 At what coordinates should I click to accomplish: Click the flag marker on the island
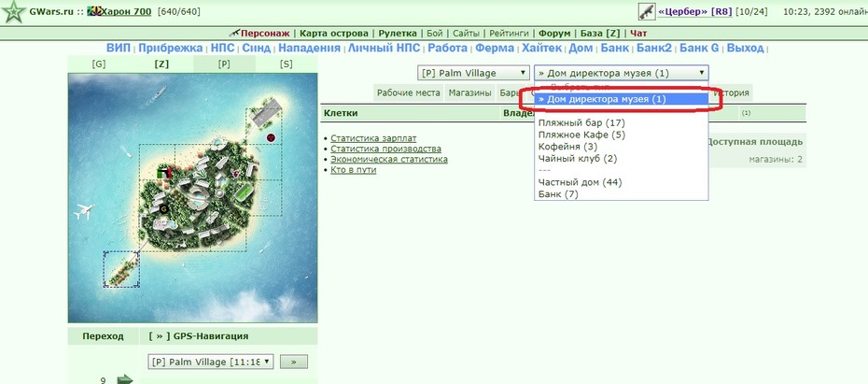pyautogui.click(x=165, y=173)
